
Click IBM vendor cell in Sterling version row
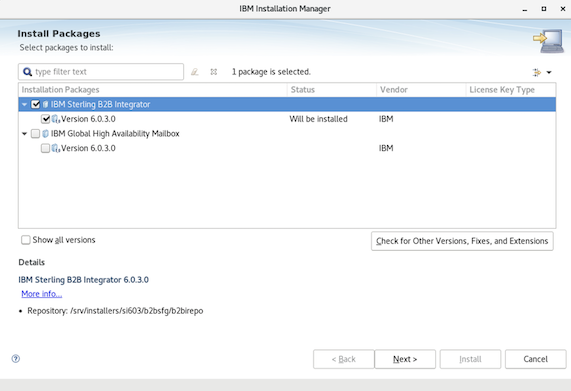coord(386,119)
